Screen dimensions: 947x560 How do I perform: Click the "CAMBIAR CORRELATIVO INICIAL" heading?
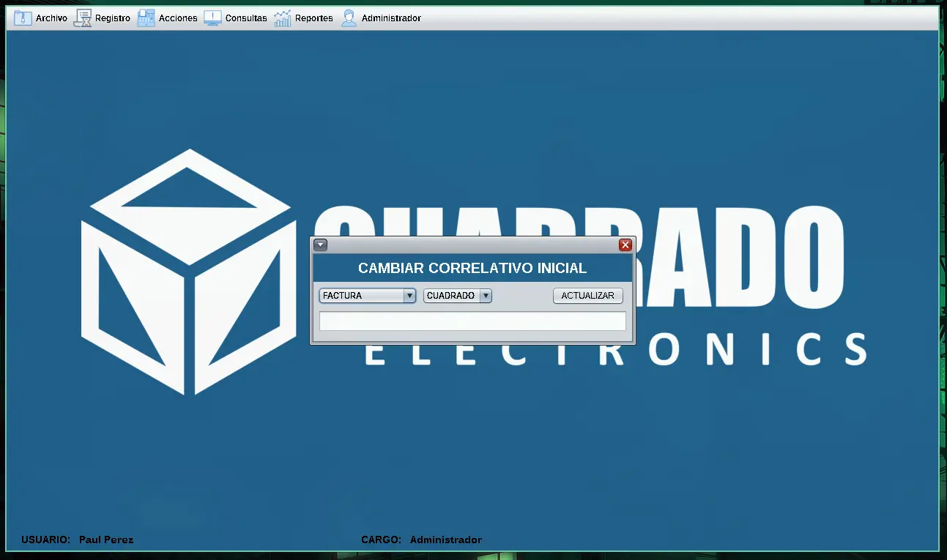pos(472,269)
